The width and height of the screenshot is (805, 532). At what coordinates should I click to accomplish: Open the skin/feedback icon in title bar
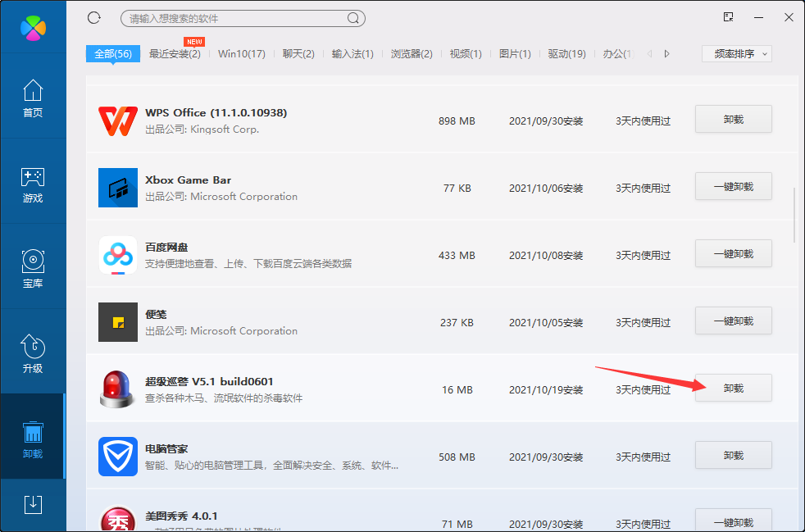pos(728,17)
